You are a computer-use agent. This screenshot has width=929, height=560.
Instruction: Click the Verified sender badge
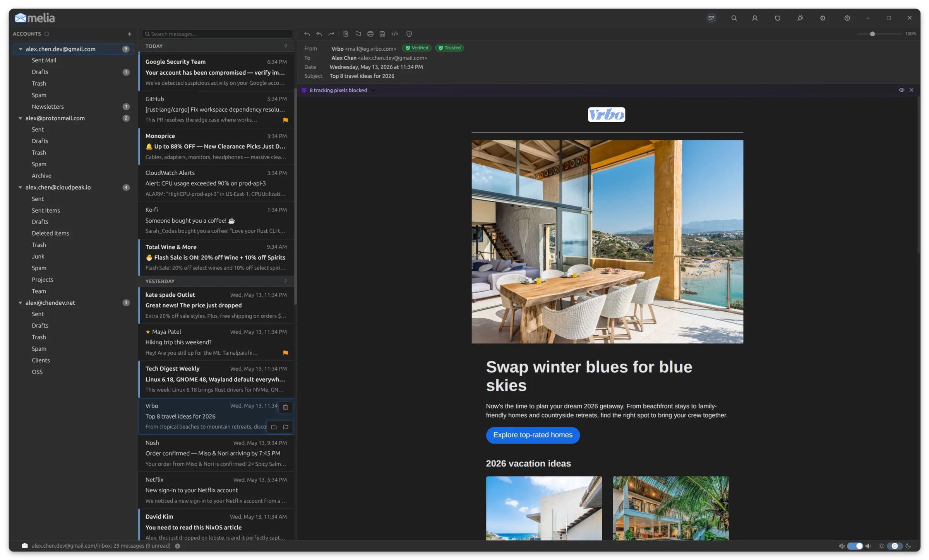pos(417,48)
